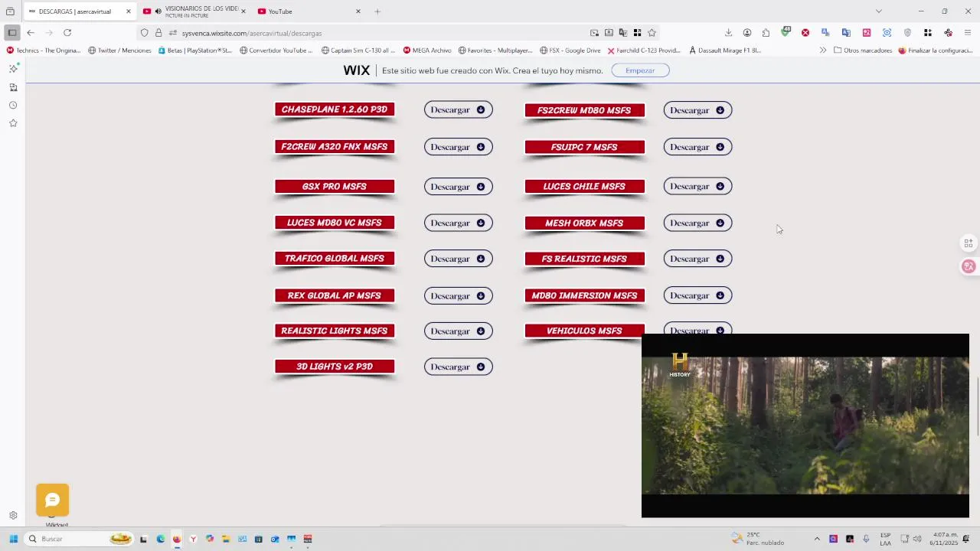This screenshot has width=980, height=551.
Task: Click Descargar for TRAFICO GLOBAL MSFS
Action: pyautogui.click(x=458, y=259)
